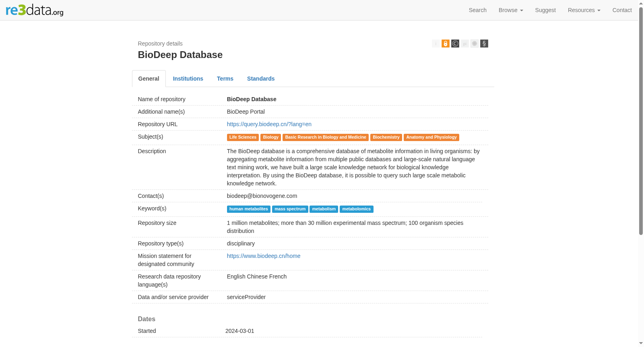The image size is (644, 347).
Task: Open the Suggest page
Action: pyautogui.click(x=545, y=10)
